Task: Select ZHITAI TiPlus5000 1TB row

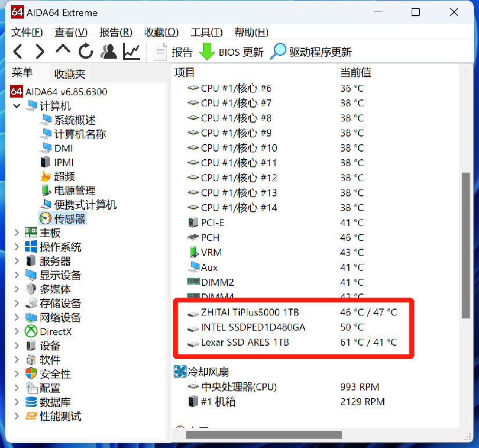Action: [x=292, y=312]
